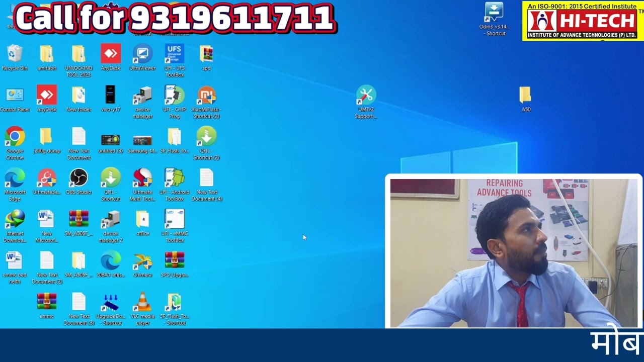Open the New folder icon
The image size is (644, 362).
(78, 99)
